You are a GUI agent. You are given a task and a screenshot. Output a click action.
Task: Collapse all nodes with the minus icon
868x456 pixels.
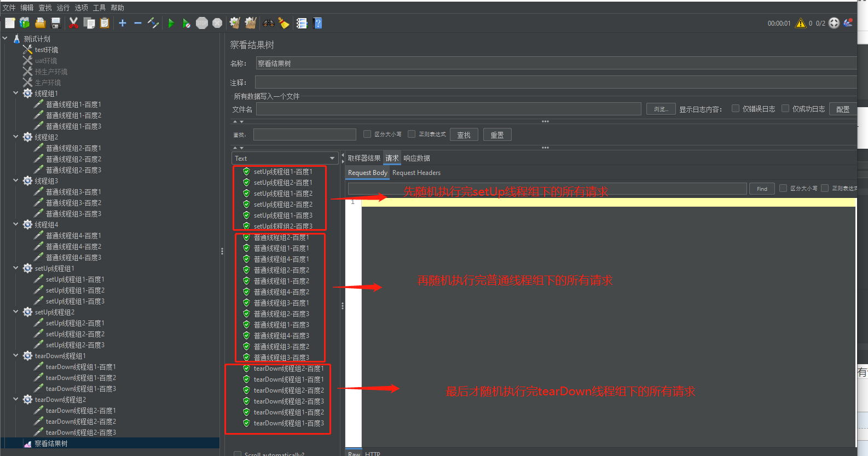[x=138, y=23]
